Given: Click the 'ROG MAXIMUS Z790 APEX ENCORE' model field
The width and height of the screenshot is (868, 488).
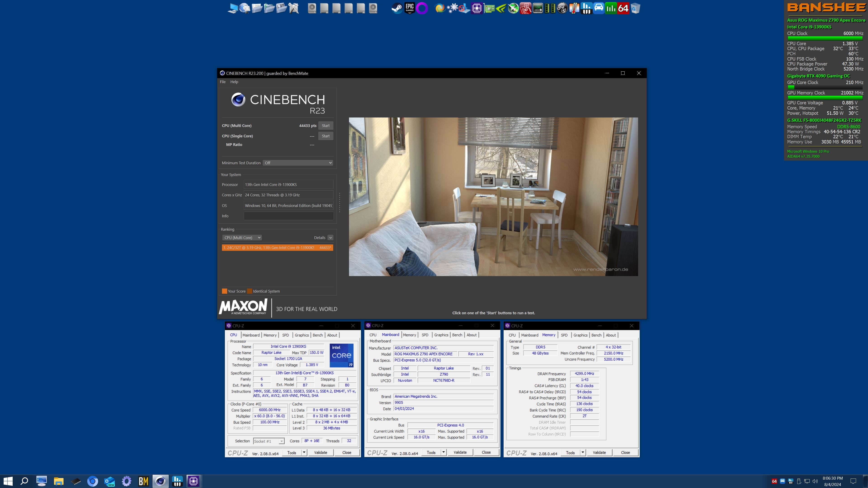Looking at the screenshot, I should [426, 354].
